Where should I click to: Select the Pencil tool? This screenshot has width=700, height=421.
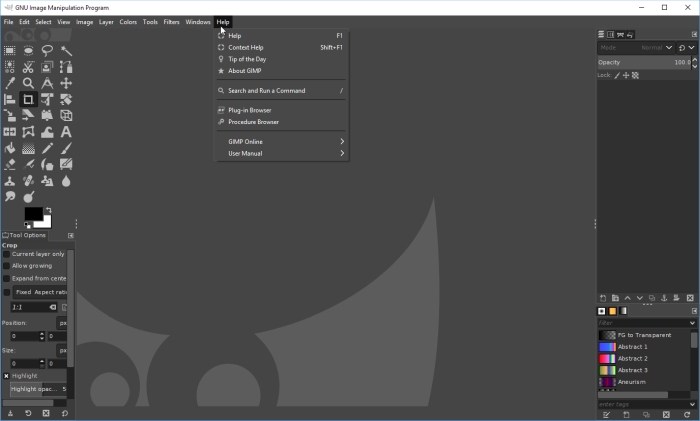[x=47, y=148]
